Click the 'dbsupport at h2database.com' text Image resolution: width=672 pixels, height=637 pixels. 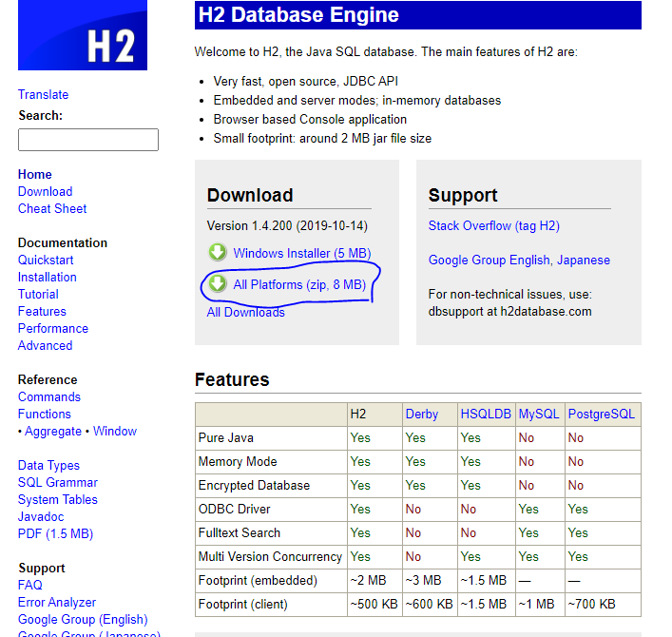click(510, 312)
